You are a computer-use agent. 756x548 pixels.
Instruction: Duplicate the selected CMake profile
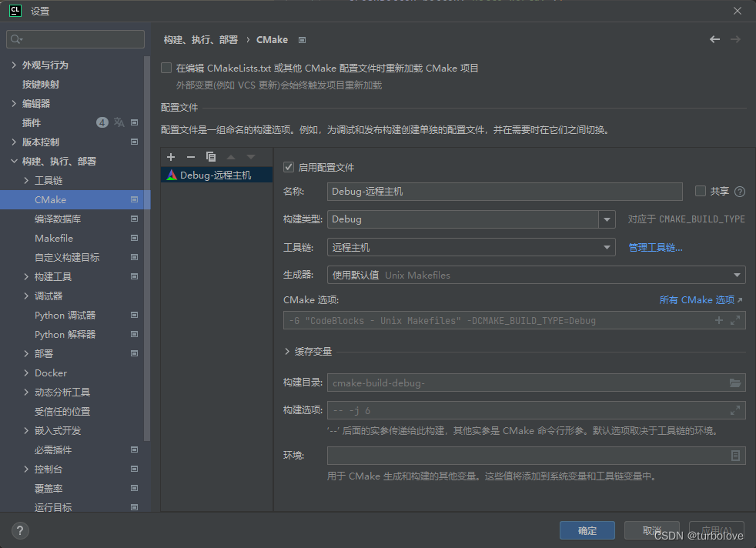210,157
